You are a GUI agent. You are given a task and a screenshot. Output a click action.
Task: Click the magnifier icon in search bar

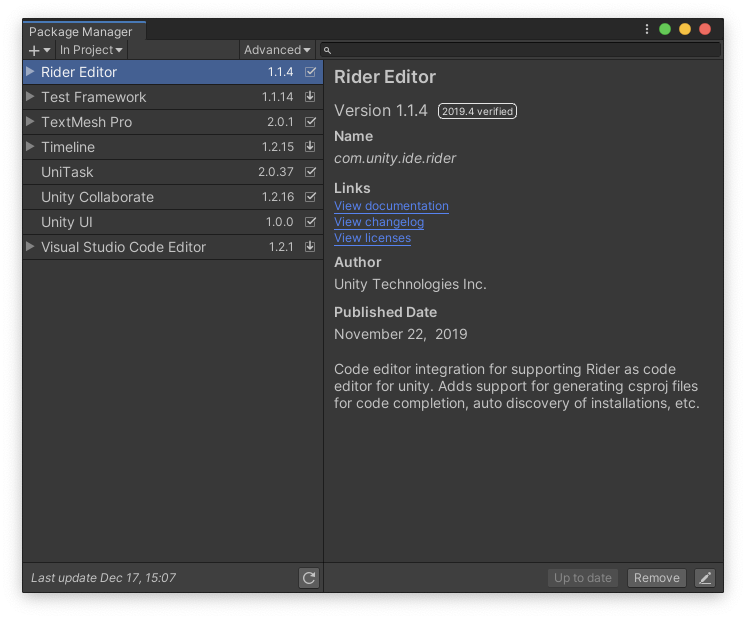point(327,50)
